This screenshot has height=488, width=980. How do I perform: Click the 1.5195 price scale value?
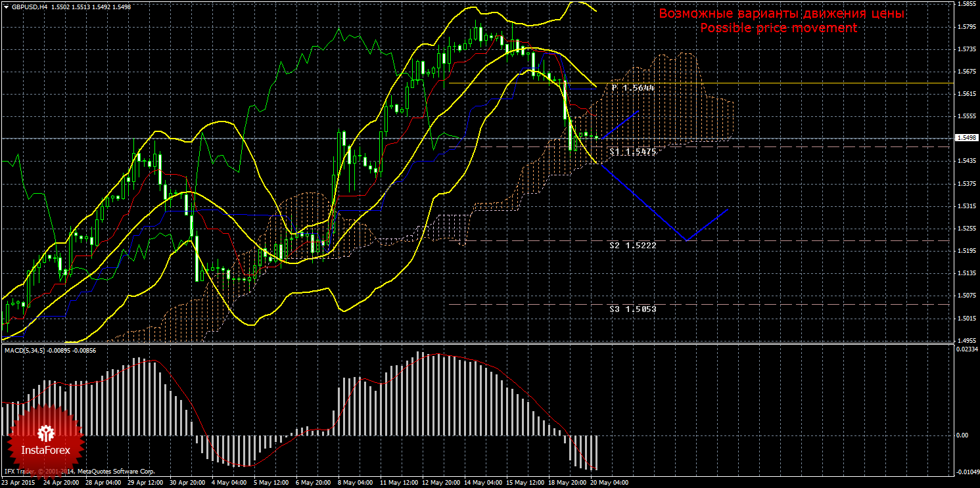point(966,251)
